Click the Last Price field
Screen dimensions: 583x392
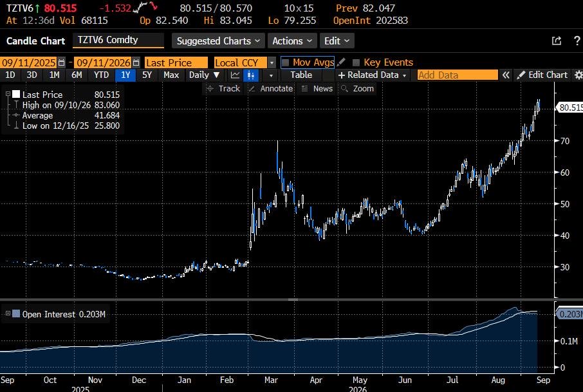[x=176, y=62]
